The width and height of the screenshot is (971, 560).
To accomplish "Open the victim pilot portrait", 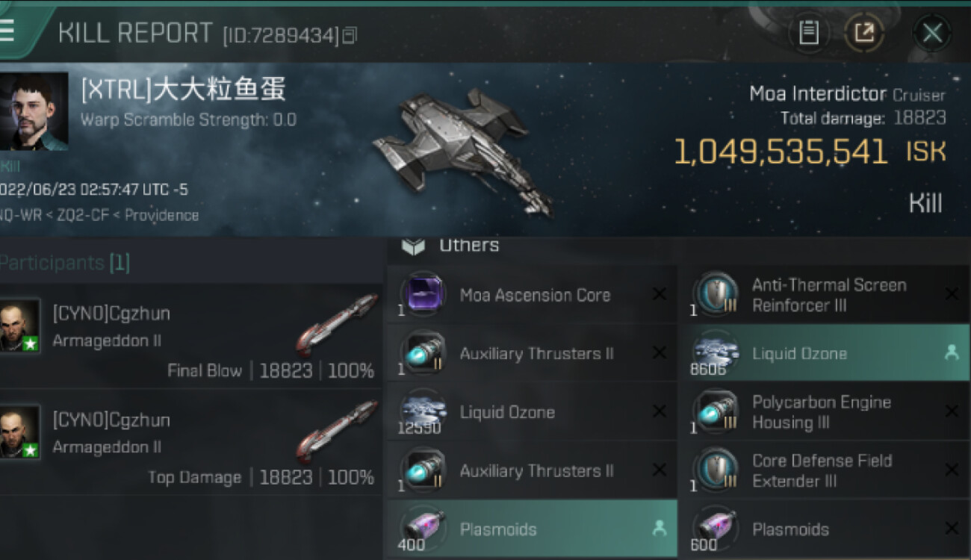I will (34, 111).
